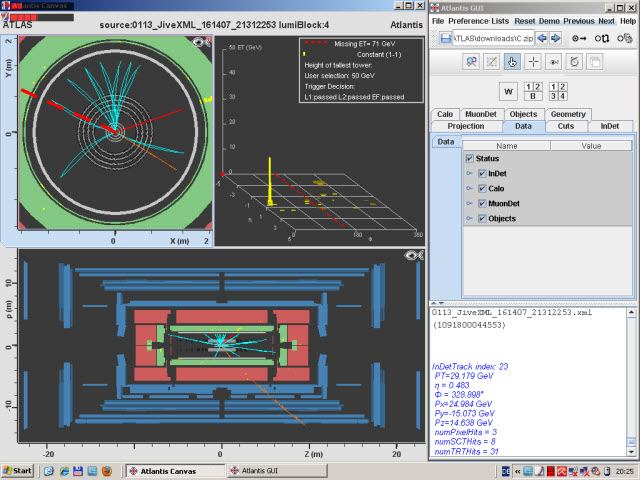Viewport: 640px width, 480px height.
Task: Switch to the Objects tab
Action: pyautogui.click(x=523, y=114)
